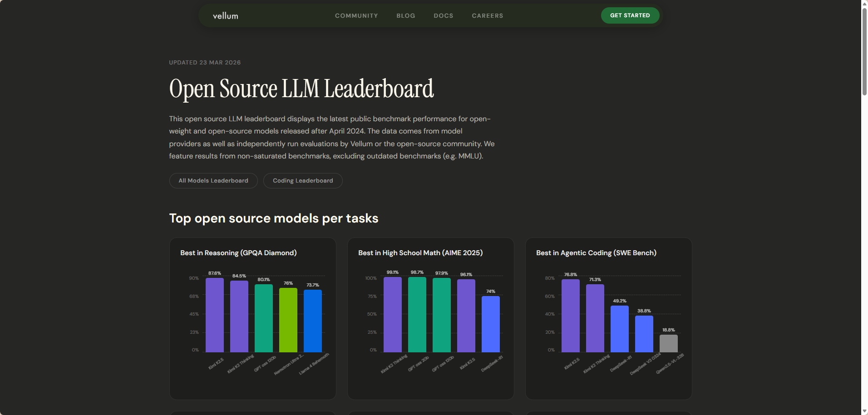This screenshot has width=868, height=415.
Task: Select the 71.3% Kimi K2 Thinking SWE bar
Action: [x=595, y=318]
